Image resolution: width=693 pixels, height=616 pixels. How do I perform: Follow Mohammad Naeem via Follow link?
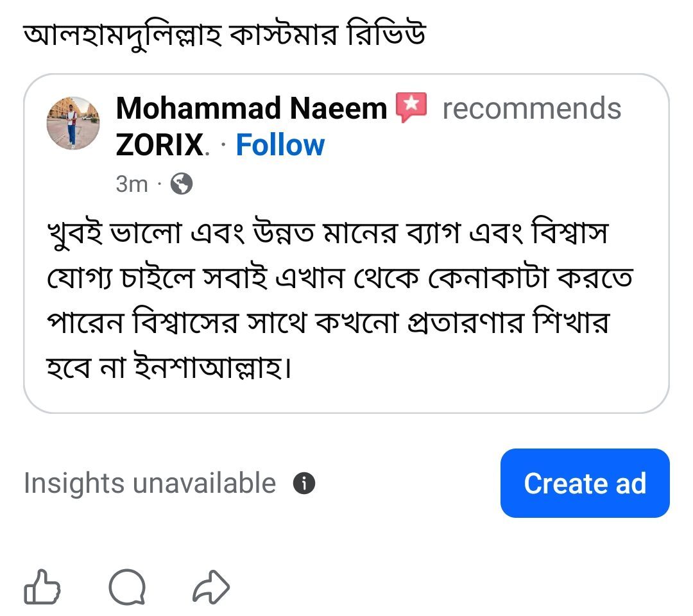280,145
